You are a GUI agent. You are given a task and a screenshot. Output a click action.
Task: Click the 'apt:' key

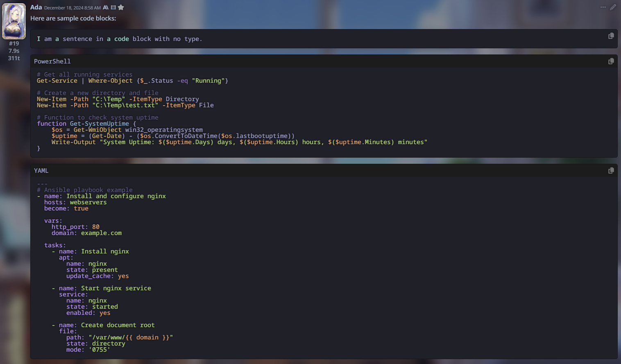[x=66, y=258]
